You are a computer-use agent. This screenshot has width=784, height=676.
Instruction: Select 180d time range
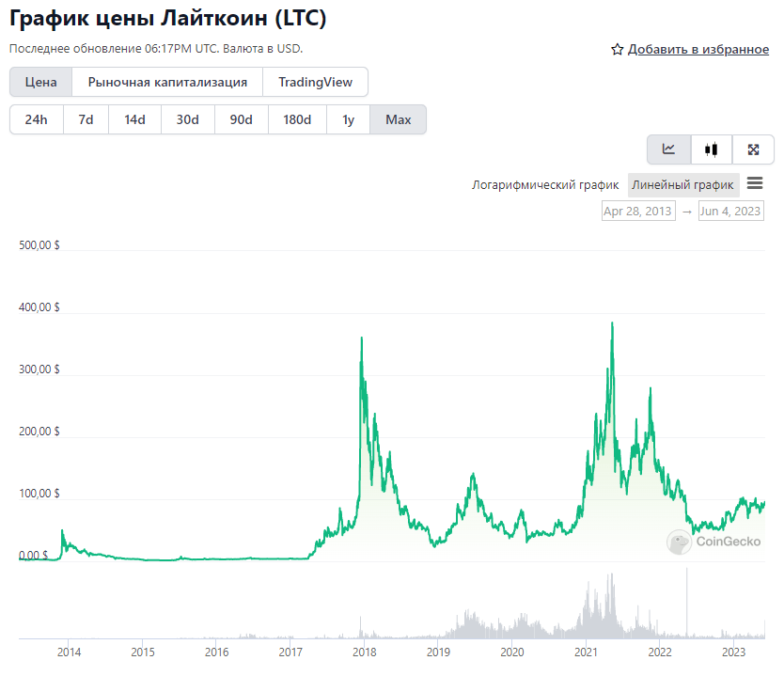tap(297, 119)
